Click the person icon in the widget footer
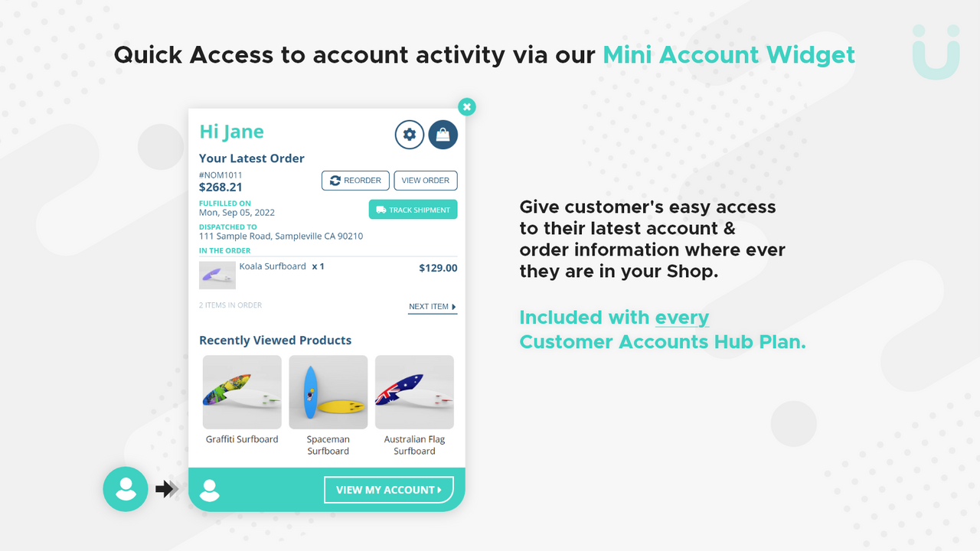 [x=209, y=489]
